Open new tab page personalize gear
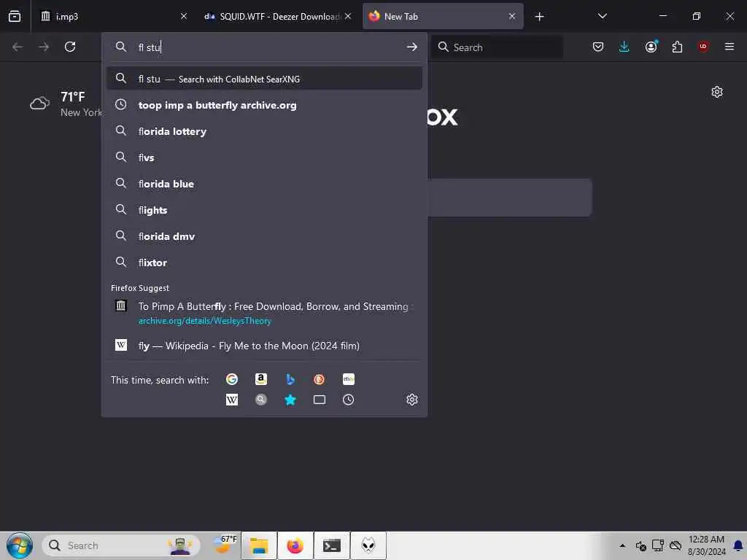The height and width of the screenshot is (560, 747). click(x=717, y=92)
